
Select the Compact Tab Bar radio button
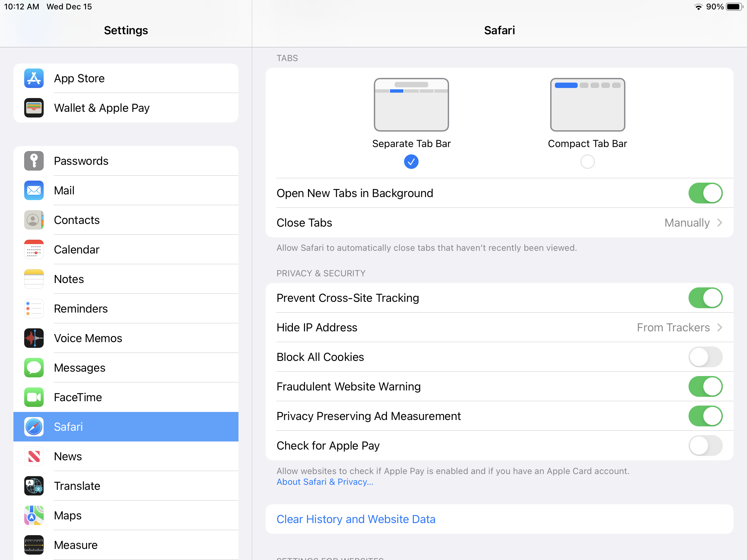pos(587,162)
